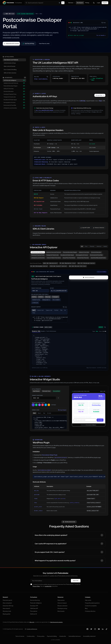Copy the Base URL value
This screenshot has width=111, height=644.
(x=47, y=76)
